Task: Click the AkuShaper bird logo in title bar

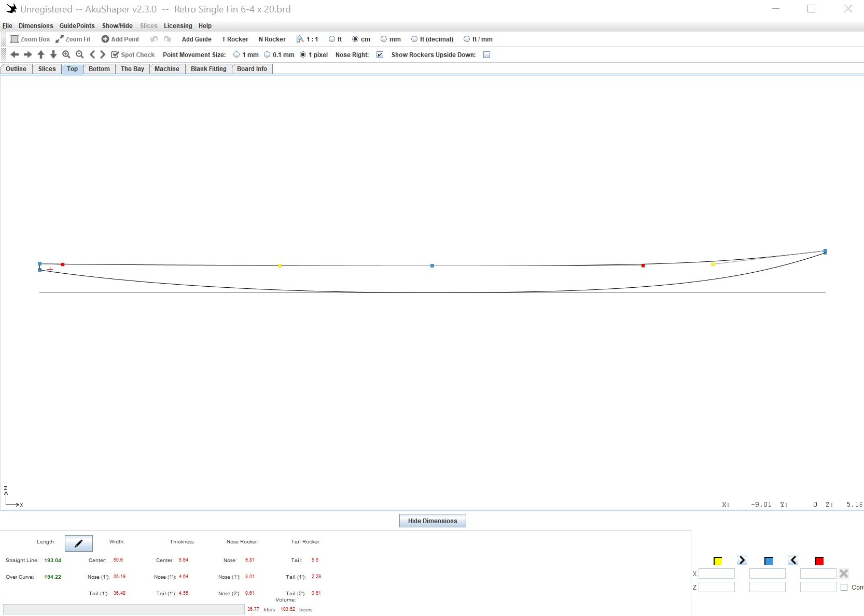Action: coord(11,9)
